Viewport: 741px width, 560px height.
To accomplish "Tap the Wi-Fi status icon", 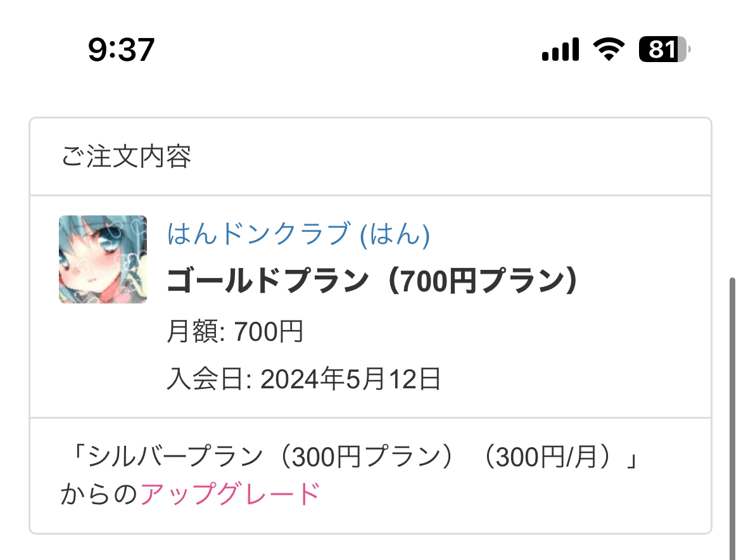I will pyautogui.click(x=609, y=49).
